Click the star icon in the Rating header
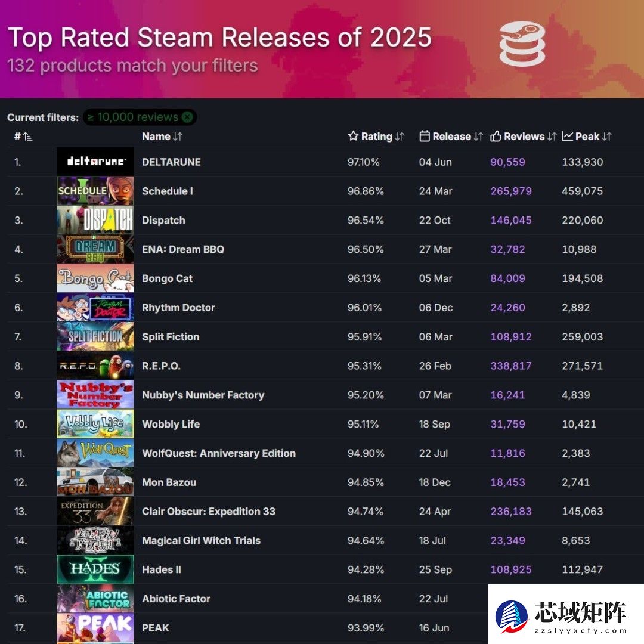The width and height of the screenshot is (644, 644). coord(352,137)
